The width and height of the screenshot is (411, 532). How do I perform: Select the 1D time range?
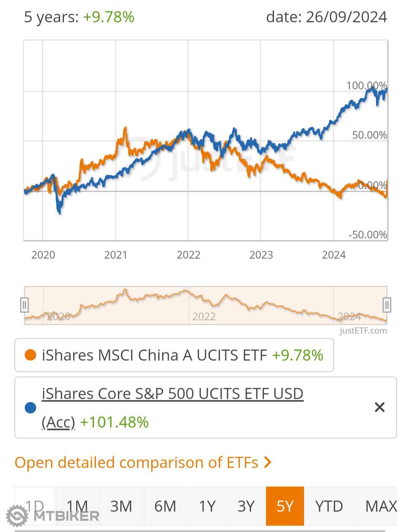[x=35, y=506]
